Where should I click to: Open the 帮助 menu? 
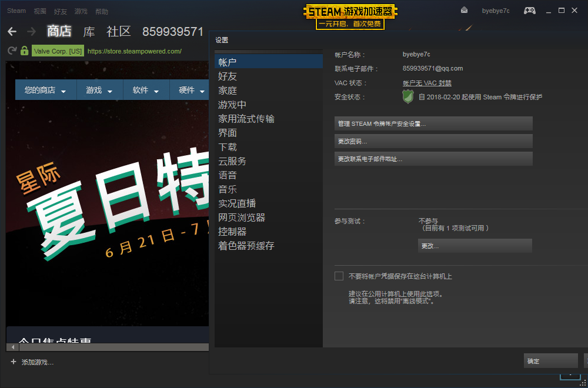pyautogui.click(x=102, y=12)
